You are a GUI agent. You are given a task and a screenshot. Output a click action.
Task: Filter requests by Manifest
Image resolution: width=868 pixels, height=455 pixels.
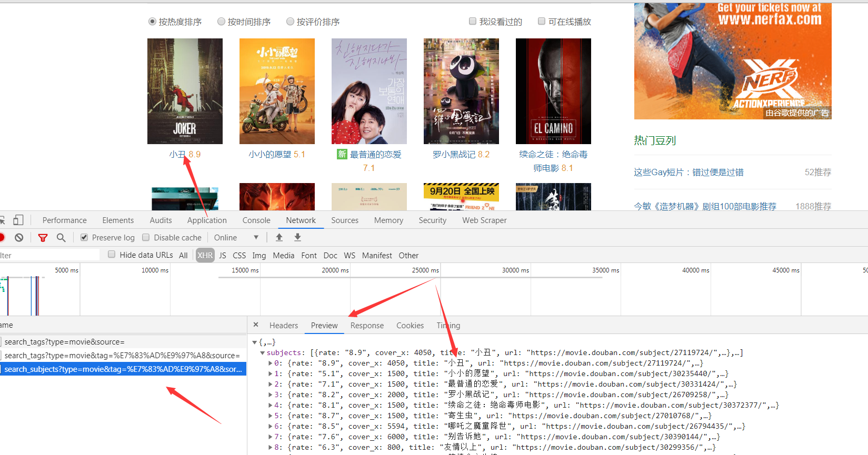click(x=377, y=255)
